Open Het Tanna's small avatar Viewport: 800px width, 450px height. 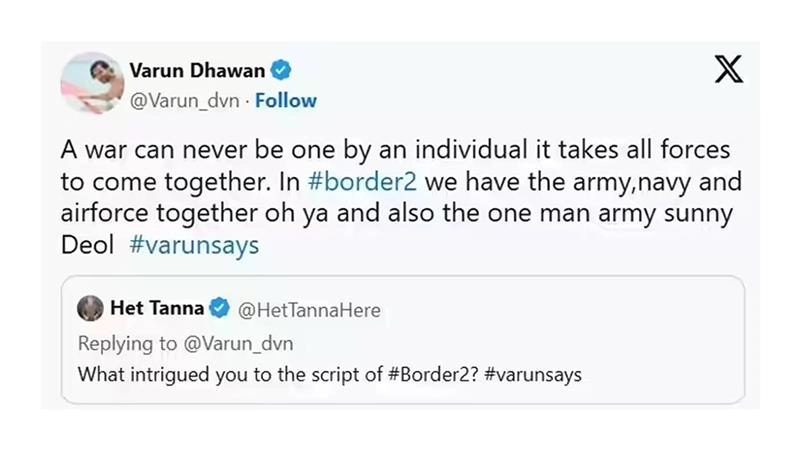[91, 310]
